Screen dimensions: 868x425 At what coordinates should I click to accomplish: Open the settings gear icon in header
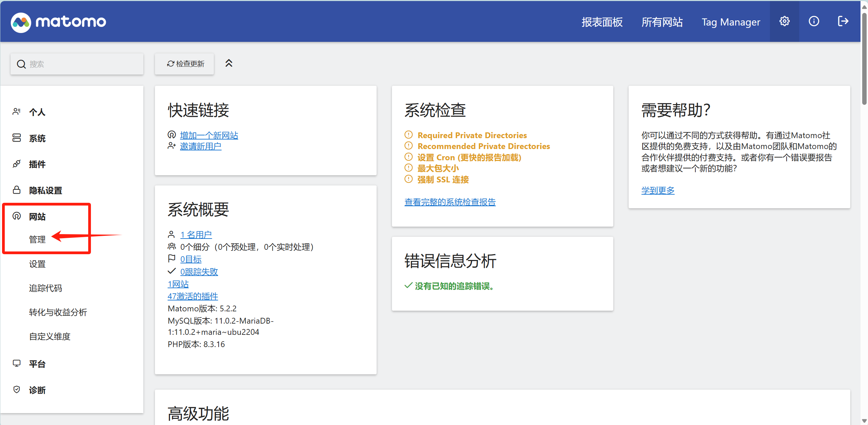(784, 21)
